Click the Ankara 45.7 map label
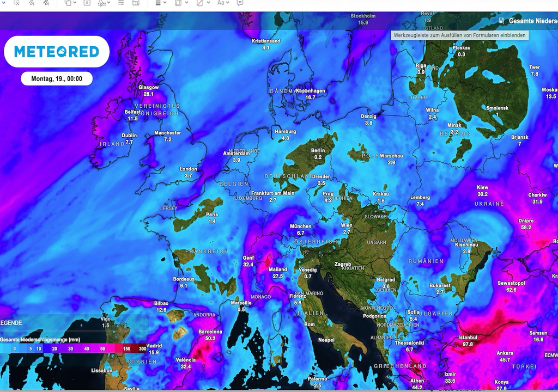The image size is (558, 392). tap(505, 357)
